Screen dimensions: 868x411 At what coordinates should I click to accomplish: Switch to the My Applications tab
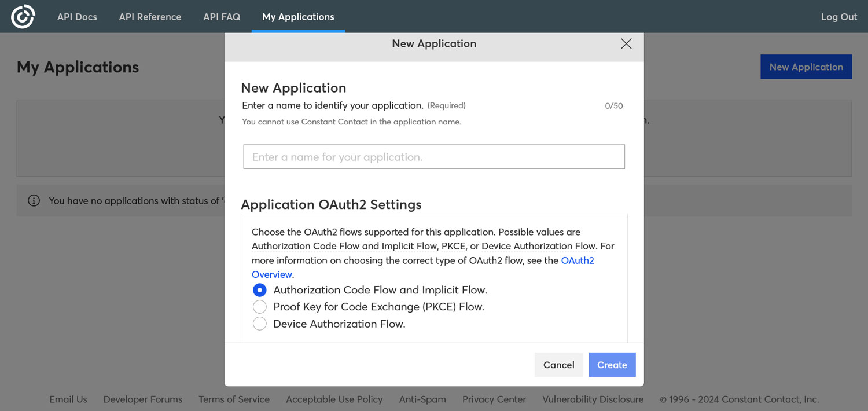(x=298, y=17)
